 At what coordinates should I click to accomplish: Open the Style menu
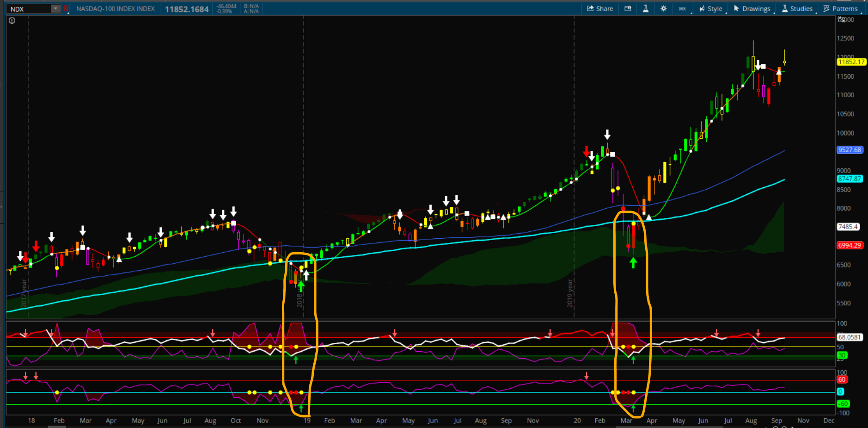coord(711,8)
